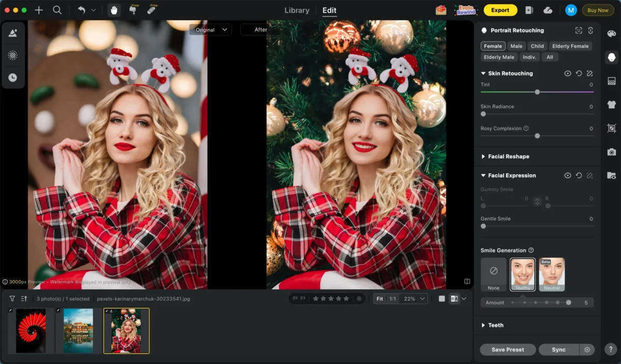
Task: Click the Export button
Action: coord(500,10)
